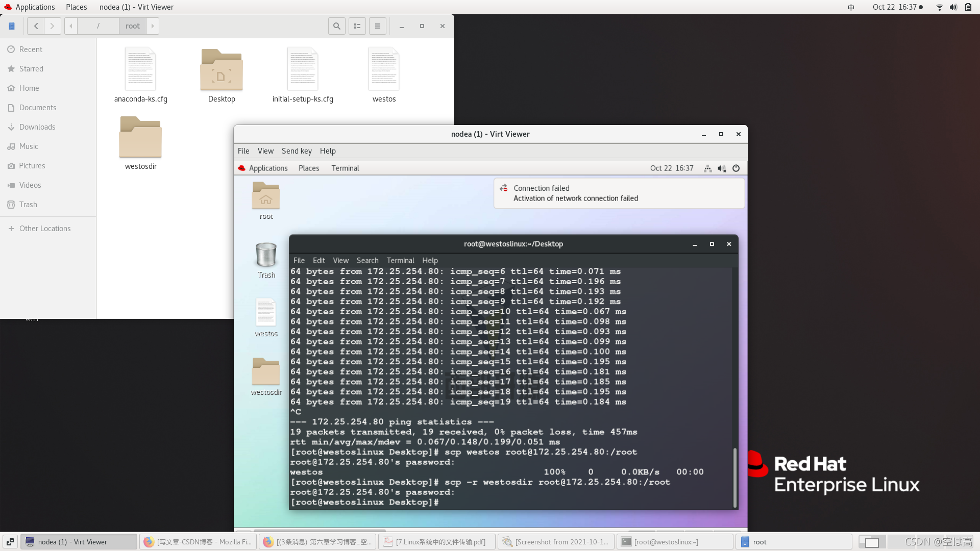Click guest clock Oct 22 16:37
980x551 pixels.
click(672, 168)
